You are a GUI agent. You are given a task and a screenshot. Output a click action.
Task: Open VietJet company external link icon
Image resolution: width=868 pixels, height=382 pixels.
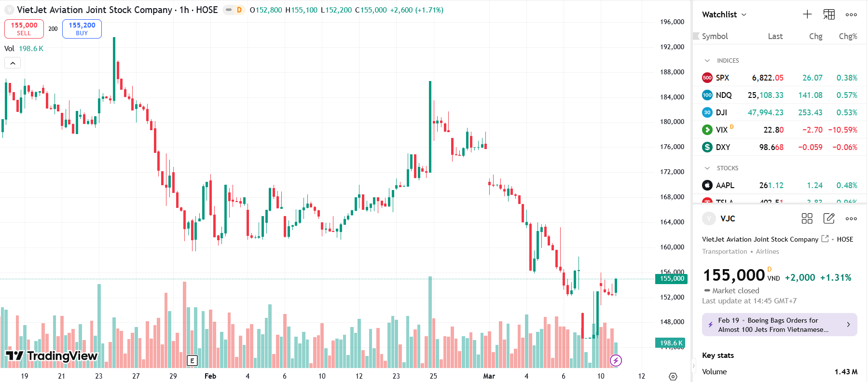(x=825, y=239)
